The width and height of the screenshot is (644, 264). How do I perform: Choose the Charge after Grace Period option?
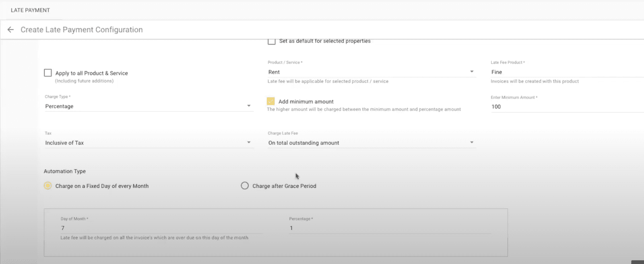245,186
